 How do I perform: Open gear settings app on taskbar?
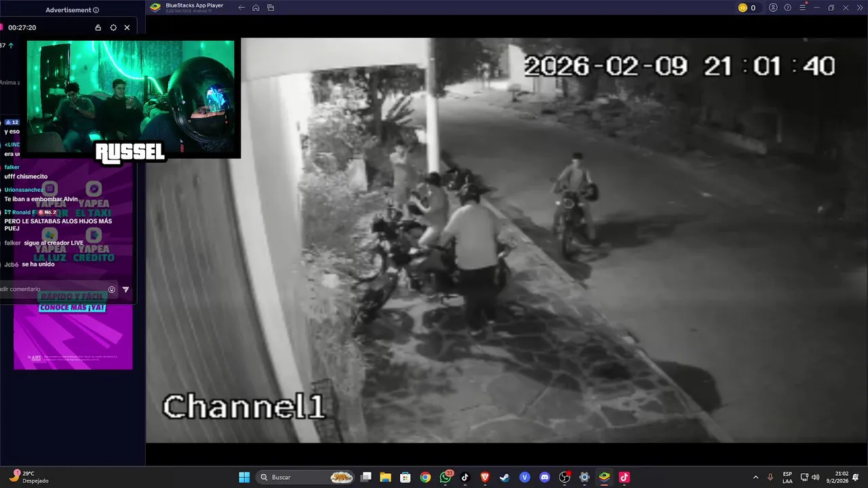click(585, 477)
